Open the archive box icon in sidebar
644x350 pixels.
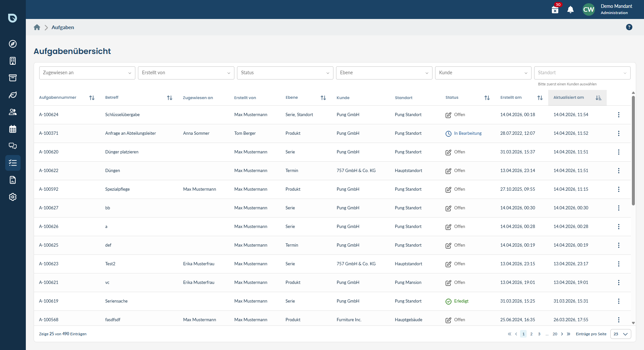pyautogui.click(x=13, y=78)
